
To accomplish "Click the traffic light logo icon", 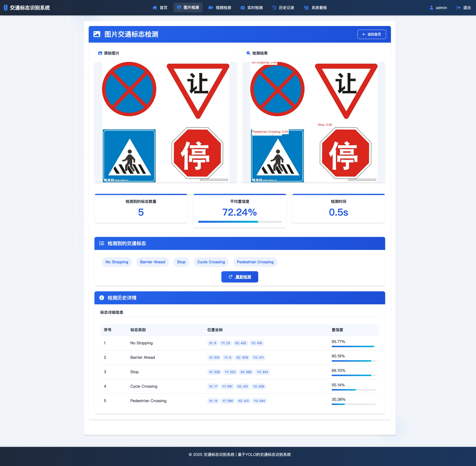I will point(6,8).
